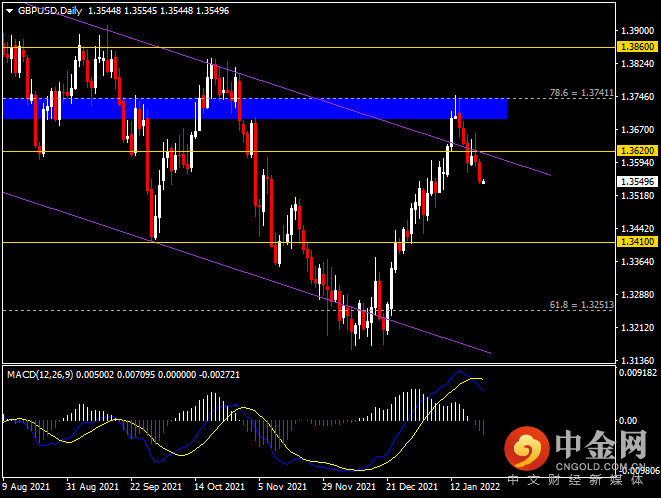Viewport: 661px width, 498px height.
Task: Select the 1.38600 yellow price label
Action: pyautogui.click(x=637, y=47)
